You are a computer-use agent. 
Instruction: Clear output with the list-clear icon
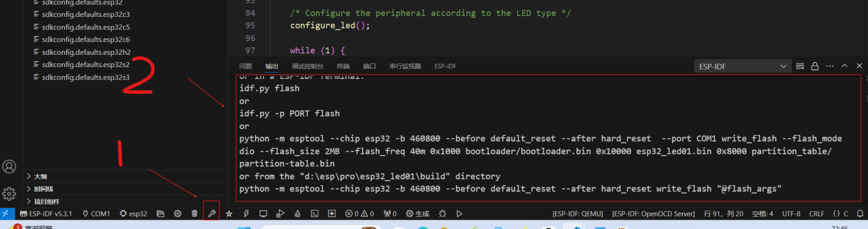[800, 66]
